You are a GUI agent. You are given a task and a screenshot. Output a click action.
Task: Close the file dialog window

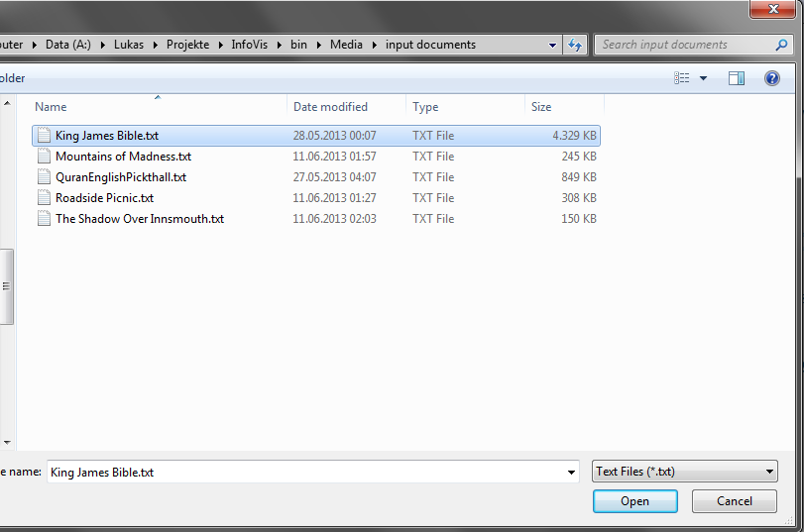[x=772, y=9]
